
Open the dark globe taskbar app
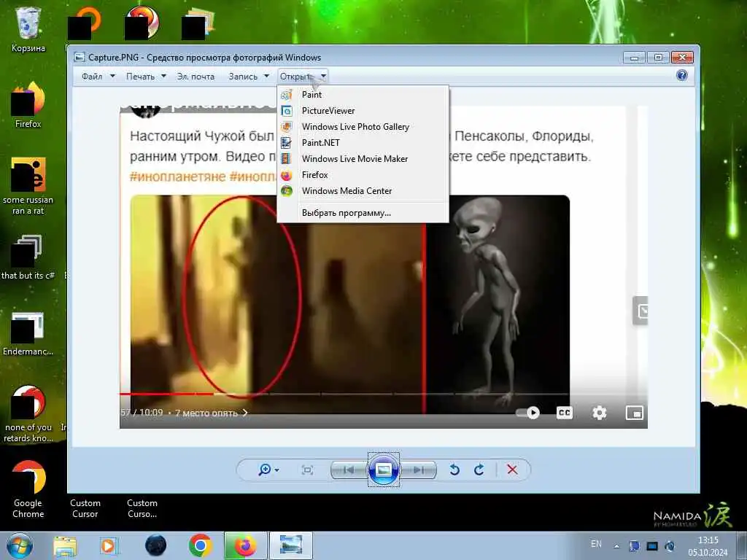(156, 545)
